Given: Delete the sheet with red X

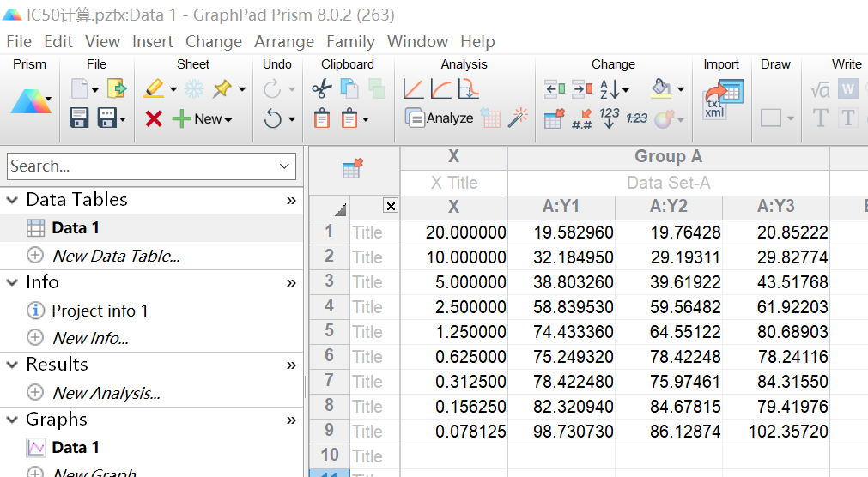Looking at the screenshot, I should point(154,118).
